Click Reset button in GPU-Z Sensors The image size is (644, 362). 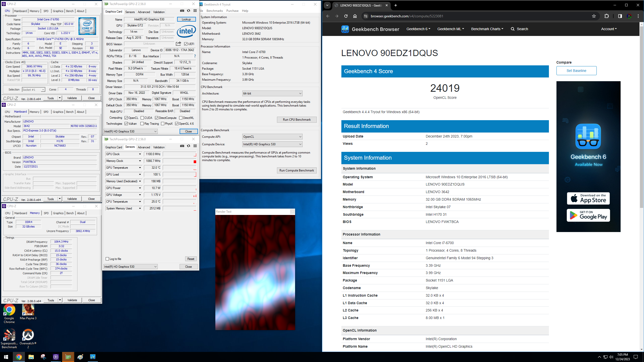pos(191,259)
